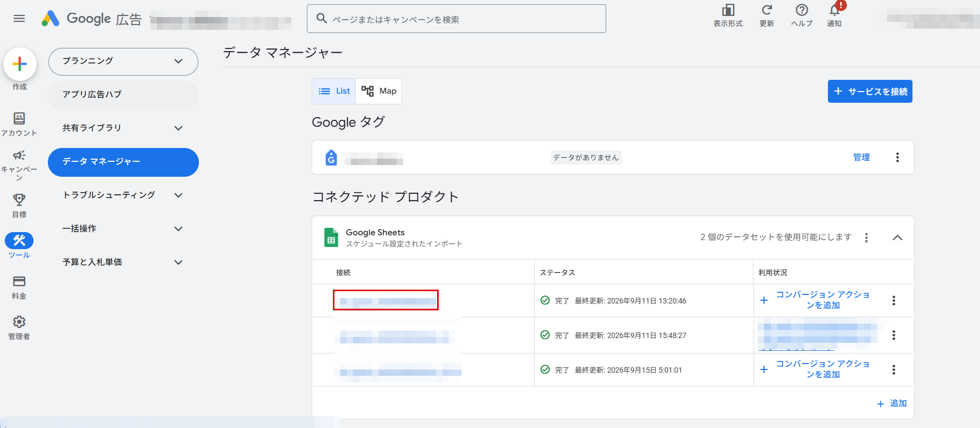The image size is (980, 428).
Task: Open the 通知 notifications bell
Action: [834, 15]
